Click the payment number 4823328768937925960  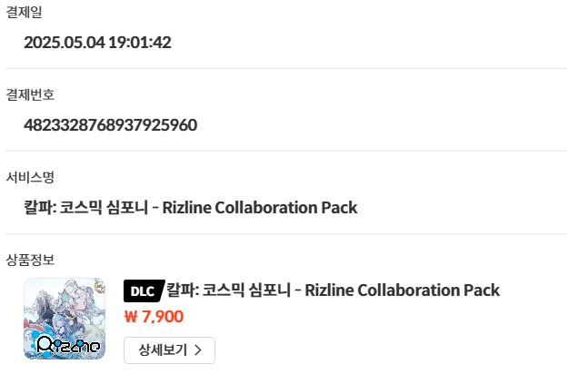[111, 124]
